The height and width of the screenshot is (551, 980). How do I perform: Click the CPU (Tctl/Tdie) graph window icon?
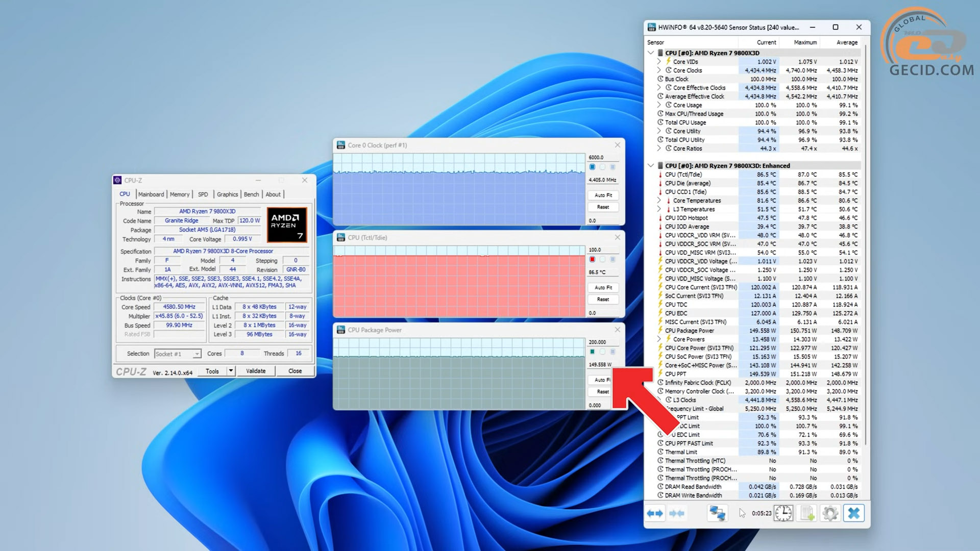pos(341,238)
